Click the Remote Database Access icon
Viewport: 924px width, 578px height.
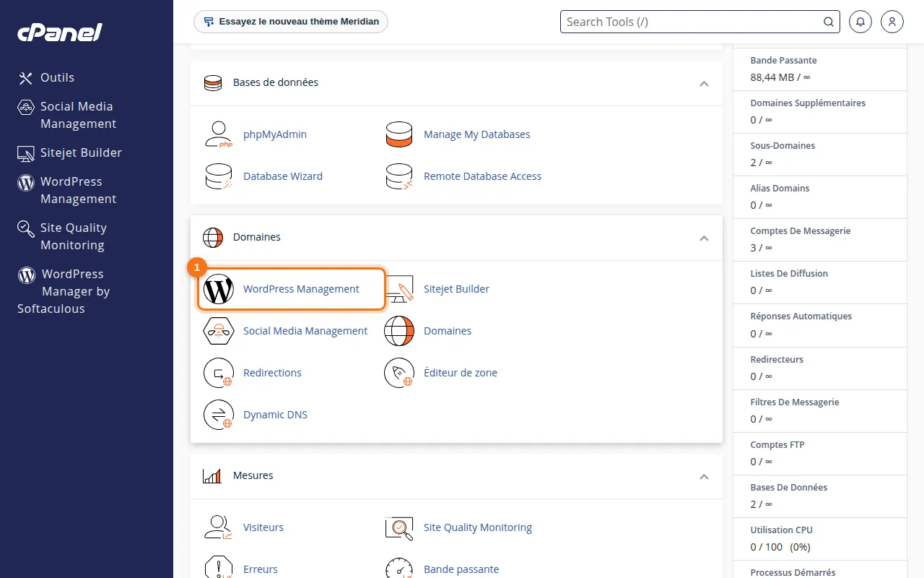[398, 176]
